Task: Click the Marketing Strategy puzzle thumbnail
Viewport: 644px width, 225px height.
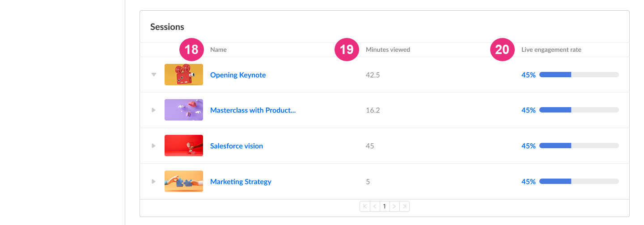Action: pyautogui.click(x=184, y=181)
